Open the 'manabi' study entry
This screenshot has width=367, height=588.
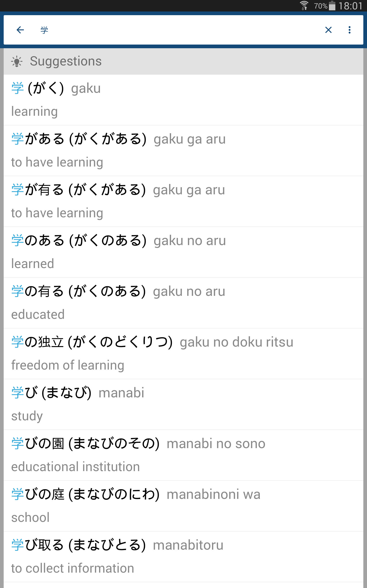point(183,404)
